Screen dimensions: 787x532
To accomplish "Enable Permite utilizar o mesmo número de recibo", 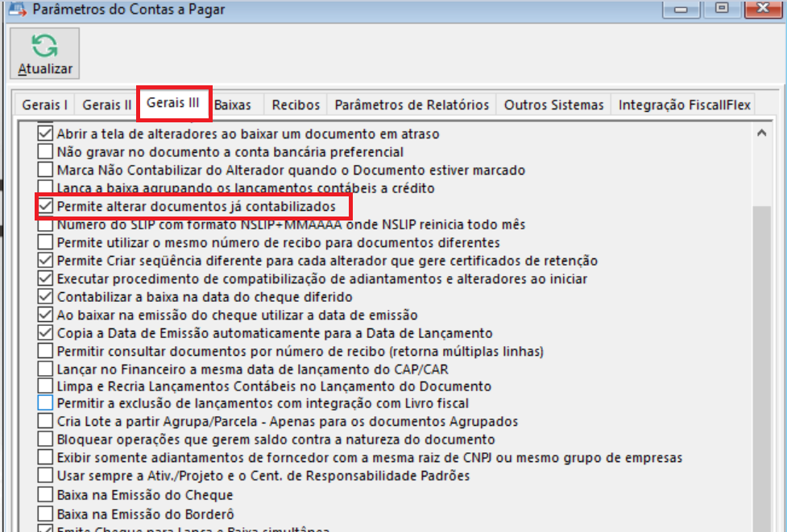I will click(45, 242).
